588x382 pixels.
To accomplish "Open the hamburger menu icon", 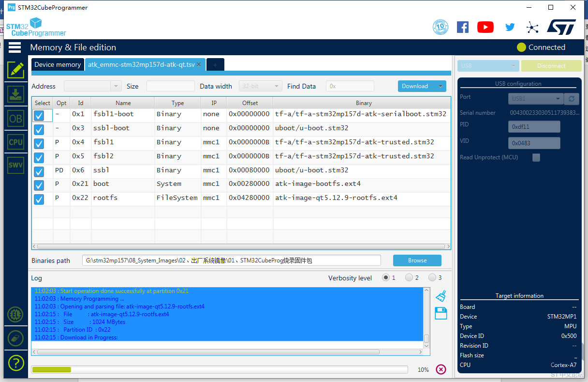I will tap(15, 47).
